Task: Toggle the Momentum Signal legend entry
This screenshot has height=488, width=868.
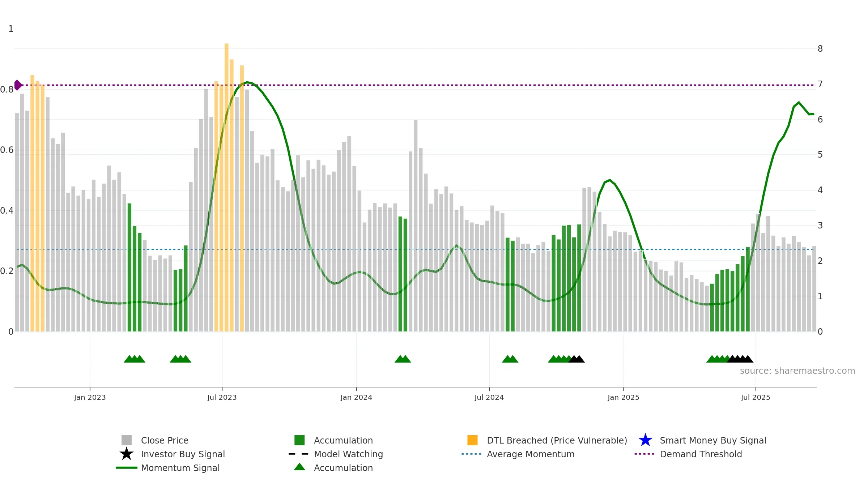Action: pos(180,468)
